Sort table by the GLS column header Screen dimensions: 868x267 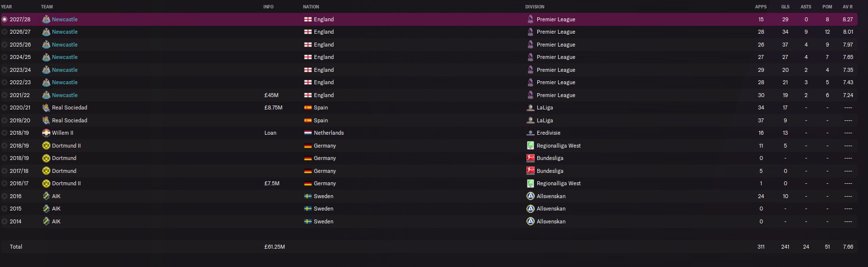coord(785,7)
